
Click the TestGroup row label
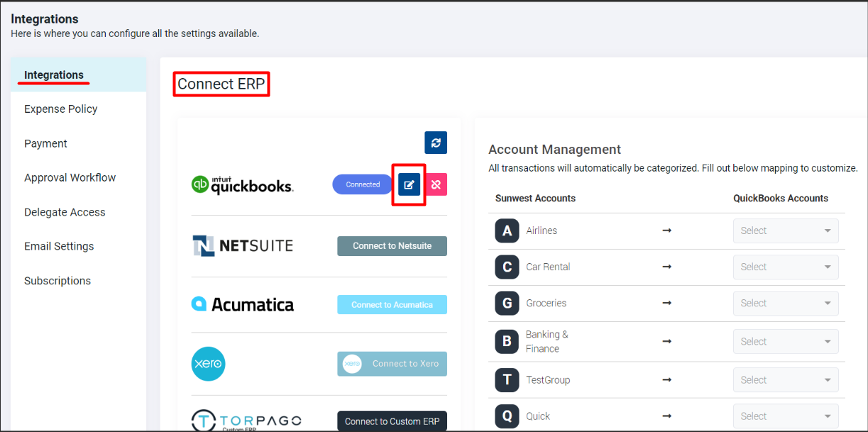(548, 380)
